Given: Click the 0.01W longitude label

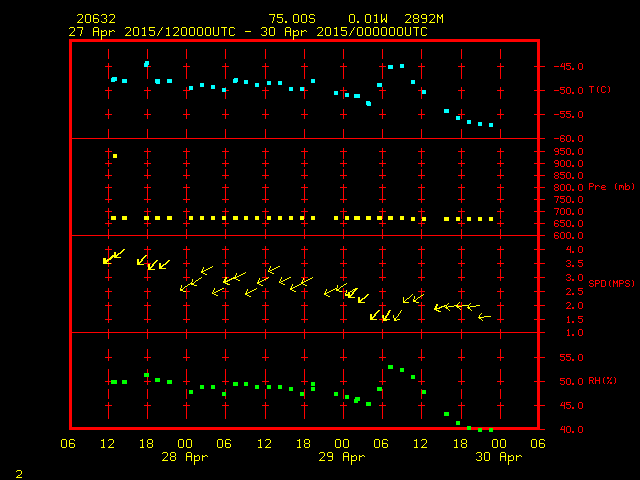Looking at the screenshot, I should click(367, 19).
